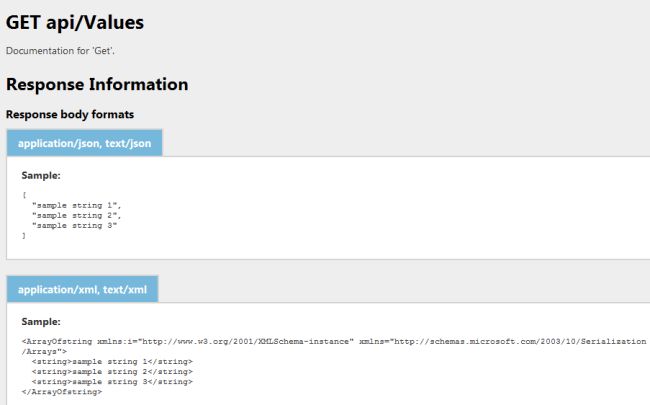The image size is (650, 405).
Task: Click the GET api/Values heading
Action: [75, 22]
